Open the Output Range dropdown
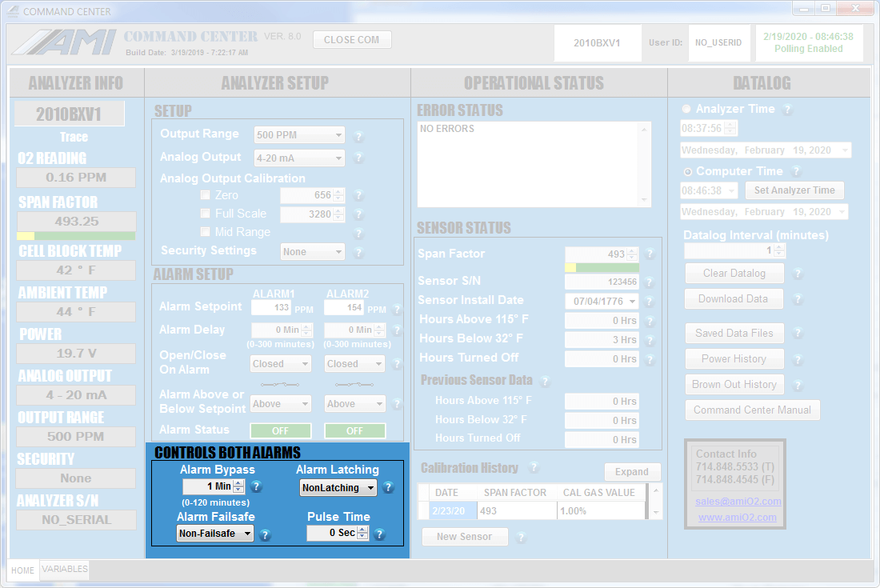The image size is (880, 588). click(299, 134)
